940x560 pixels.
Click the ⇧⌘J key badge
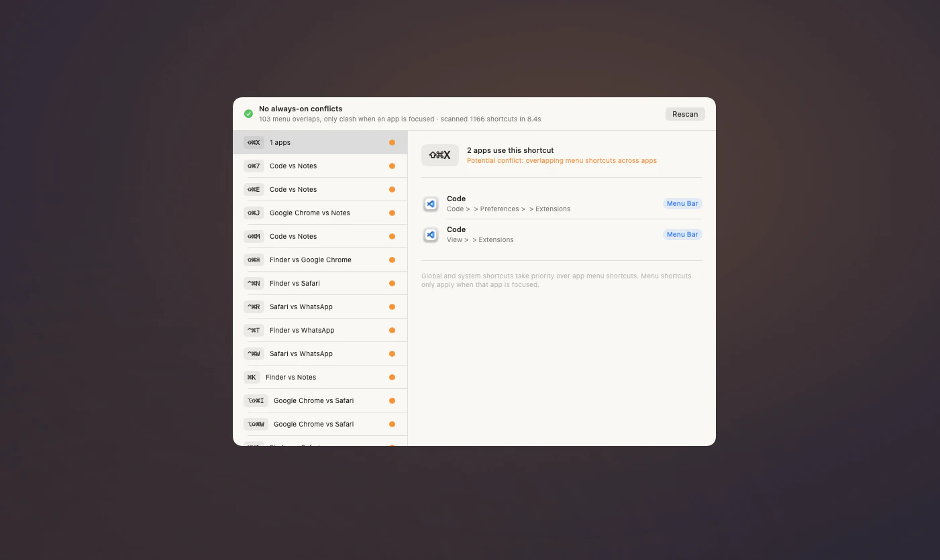pyautogui.click(x=254, y=213)
